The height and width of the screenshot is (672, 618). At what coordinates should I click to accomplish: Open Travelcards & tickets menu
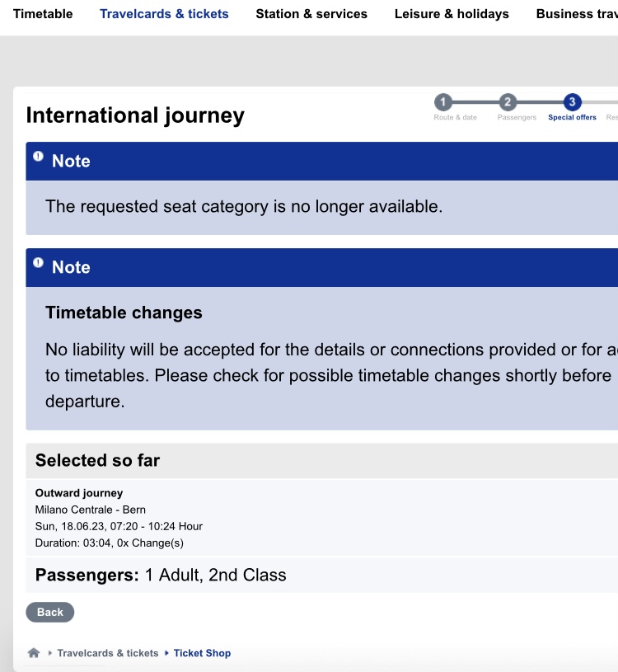[x=164, y=14]
